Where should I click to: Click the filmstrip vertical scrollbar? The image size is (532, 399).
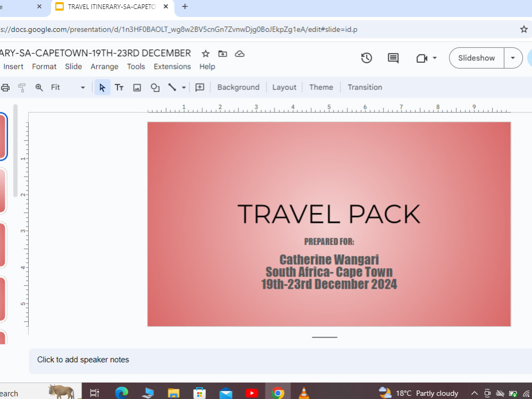[15, 151]
